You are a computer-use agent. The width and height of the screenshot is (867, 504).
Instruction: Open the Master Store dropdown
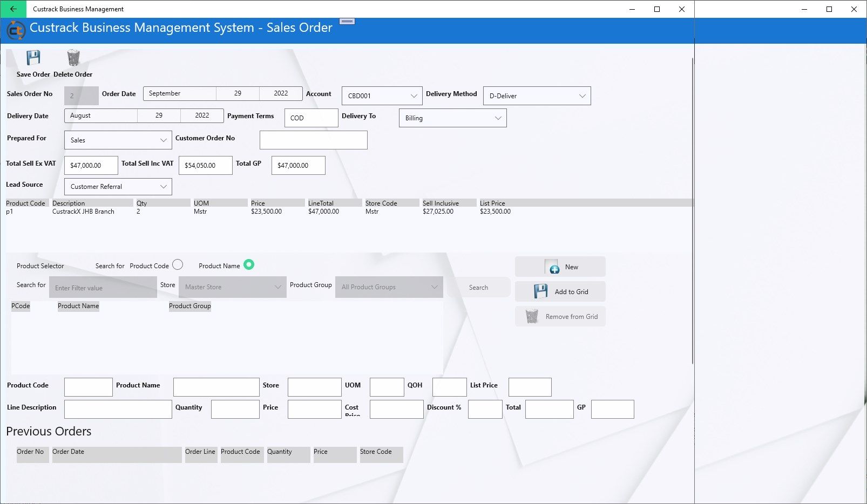tap(233, 287)
